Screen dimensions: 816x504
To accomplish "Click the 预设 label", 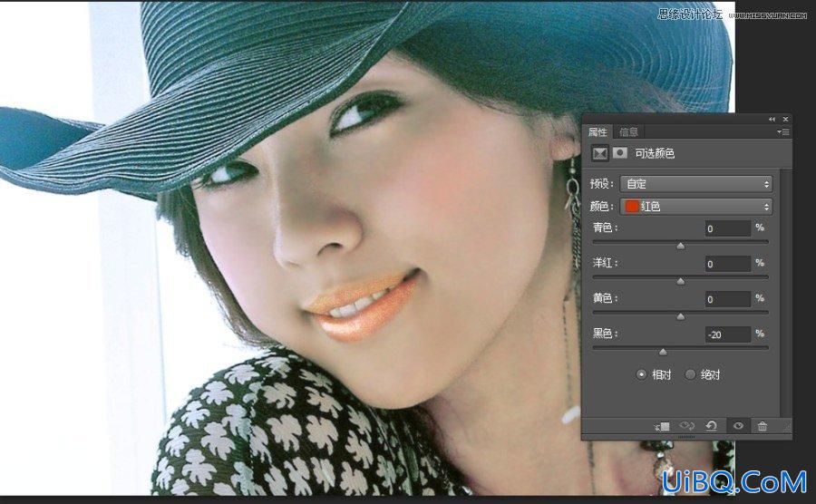I will [x=602, y=184].
